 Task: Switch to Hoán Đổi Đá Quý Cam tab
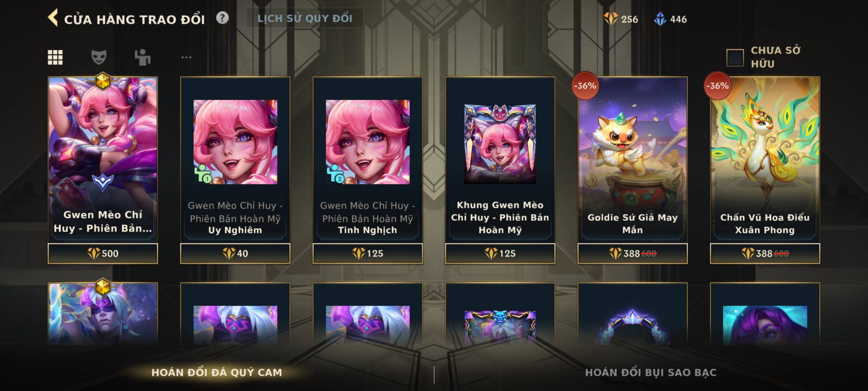tap(217, 373)
